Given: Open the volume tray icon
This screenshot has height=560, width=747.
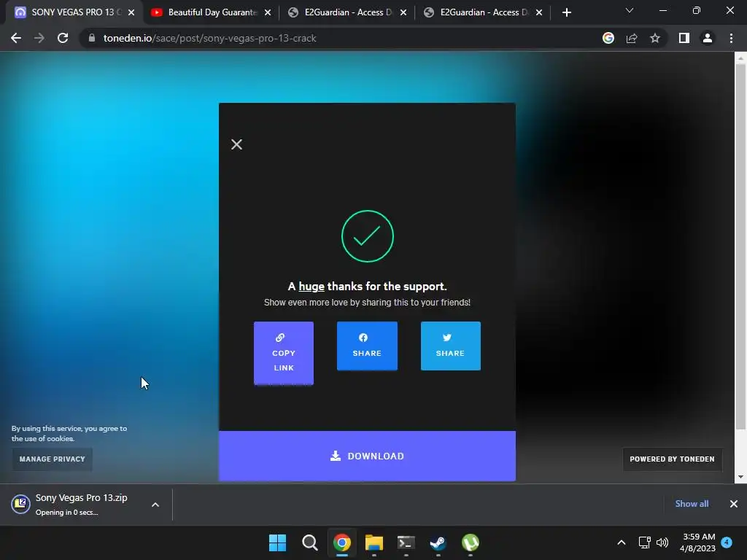Looking at the screenshot, I should tap(662, 542).
